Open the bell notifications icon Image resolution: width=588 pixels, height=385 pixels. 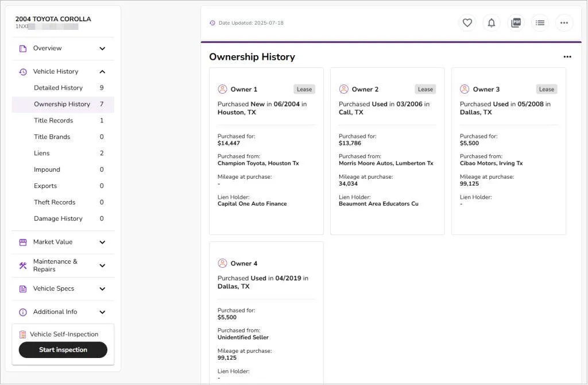pos(492,23)
